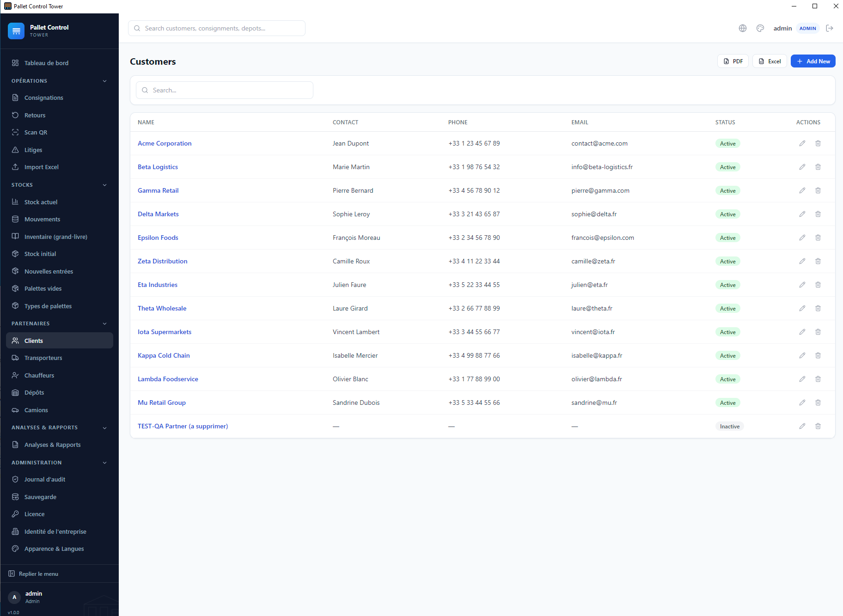Edit the TEST-QA Partner row with pencil icon
The image size is (843, 616).
(x=802, y=426)
